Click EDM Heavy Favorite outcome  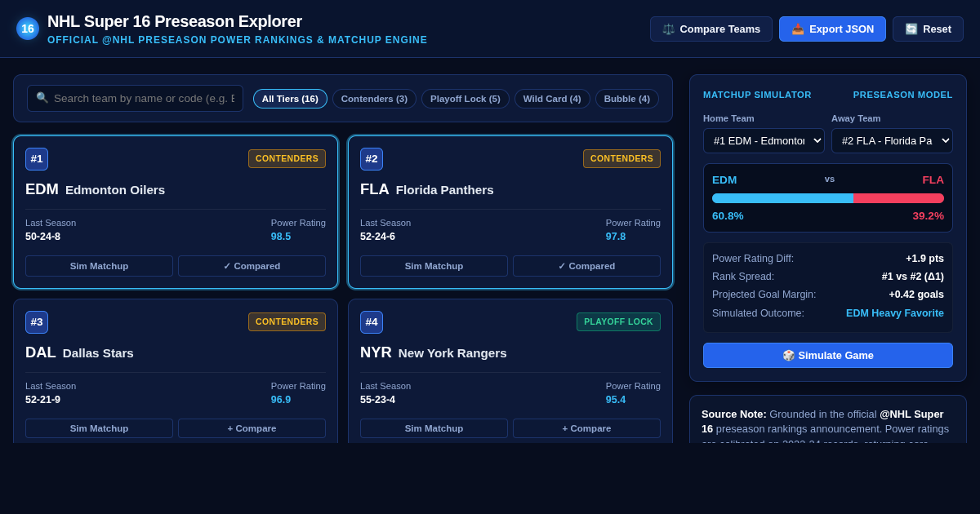click(895, 313)
